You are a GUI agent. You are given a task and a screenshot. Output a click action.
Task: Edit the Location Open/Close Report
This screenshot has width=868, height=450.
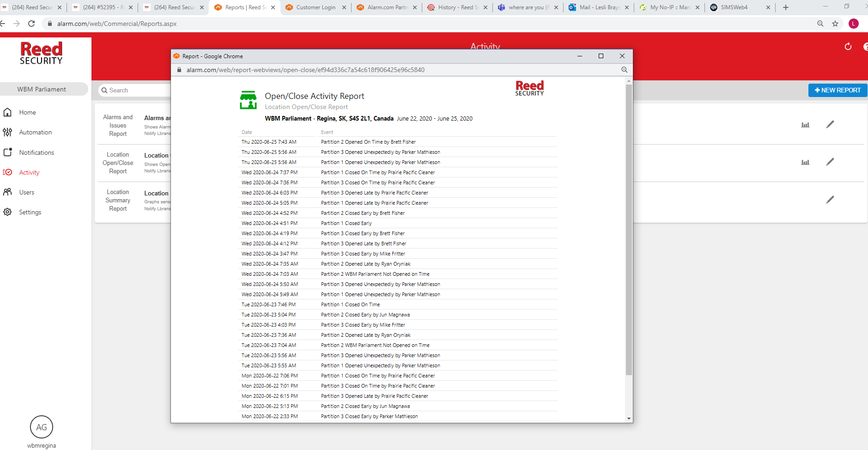point(830,162)
